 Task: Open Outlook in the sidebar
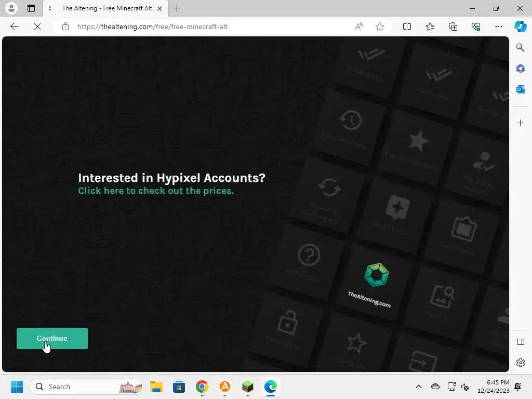click(520, 89)
